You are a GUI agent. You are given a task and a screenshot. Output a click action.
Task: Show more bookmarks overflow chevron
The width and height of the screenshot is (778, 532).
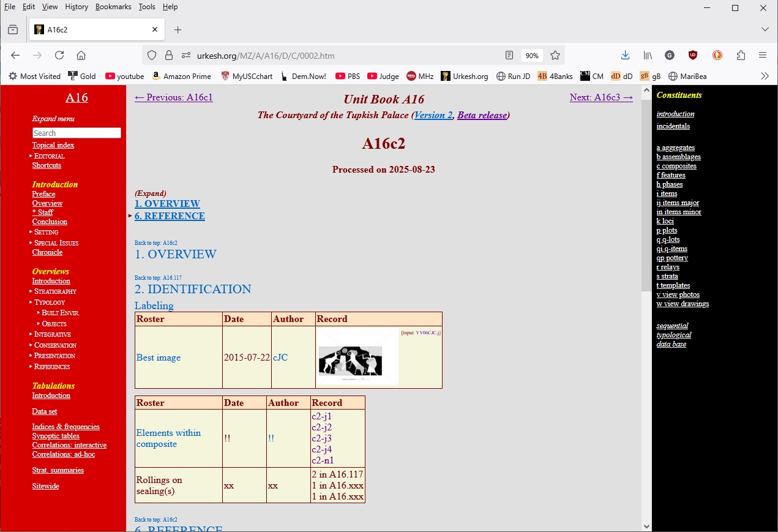[x=765, y=76]
